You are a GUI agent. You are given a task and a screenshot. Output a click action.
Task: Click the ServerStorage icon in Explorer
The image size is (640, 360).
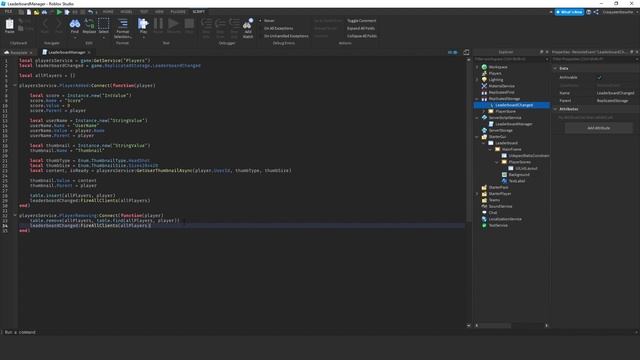484,130
